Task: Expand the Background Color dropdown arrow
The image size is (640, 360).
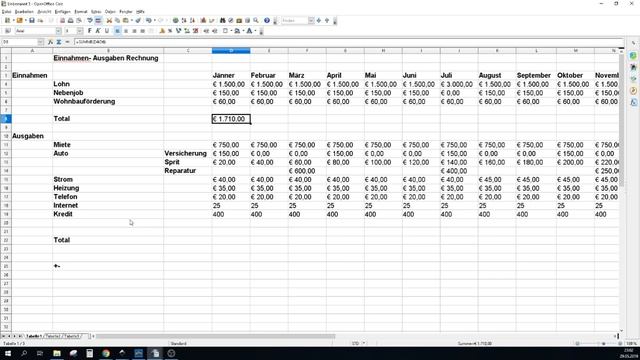Action: click(x=243, y=31)
